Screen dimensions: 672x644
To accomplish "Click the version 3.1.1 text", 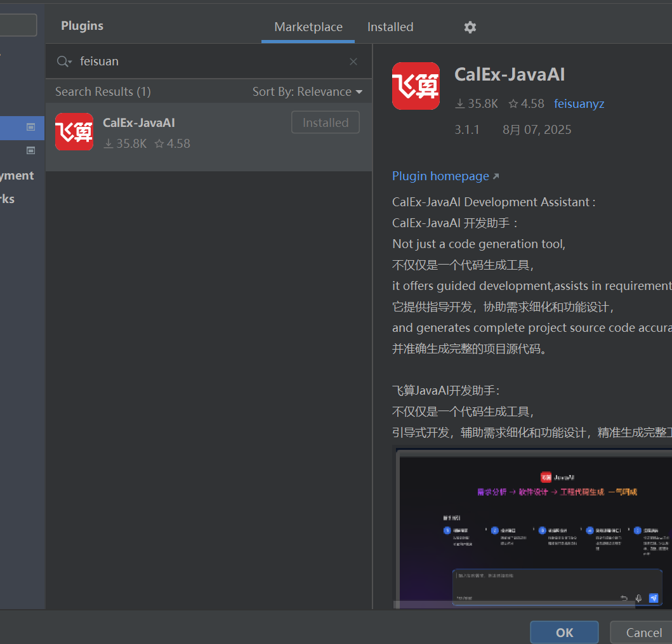I will pyautogui.click(x=466, y=130).
